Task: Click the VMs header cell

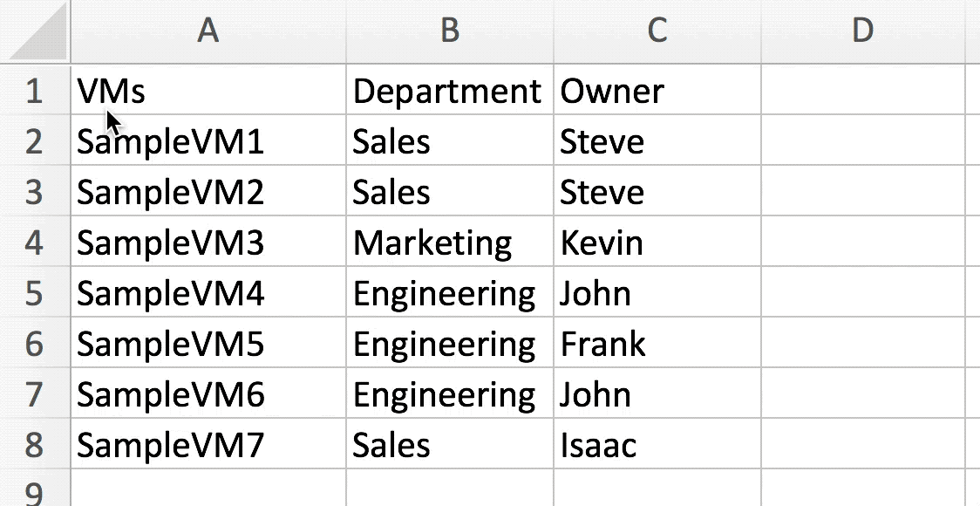Action: tap(208, 90)
